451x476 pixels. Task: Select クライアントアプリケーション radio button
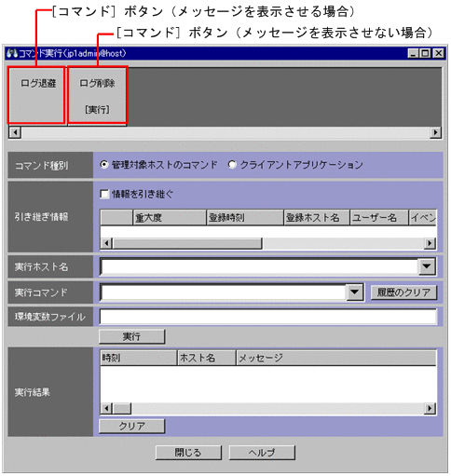pyautogui.click(x=232, y=164)
